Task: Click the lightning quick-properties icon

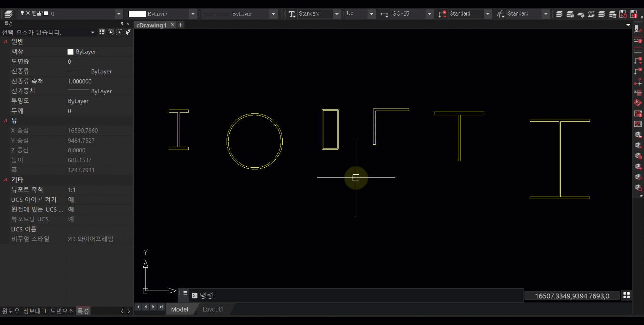Action: 128,32
